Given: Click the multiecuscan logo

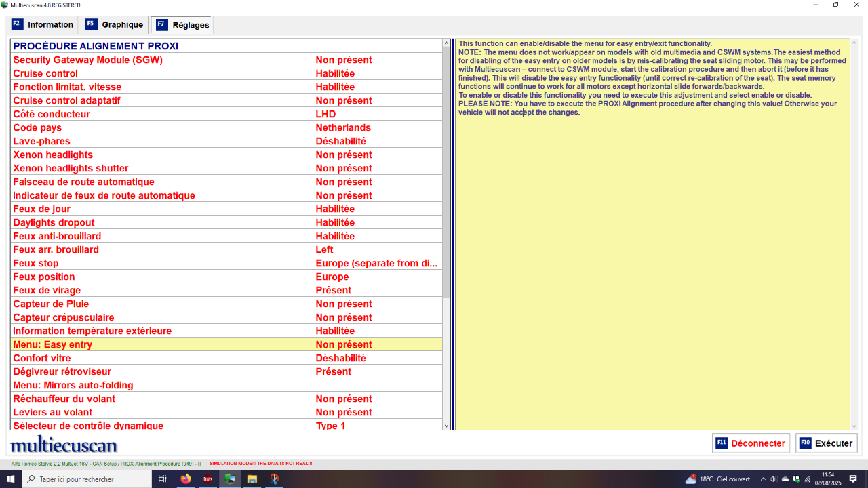Looking at the screenshot, I should click(x=64, y=445).
